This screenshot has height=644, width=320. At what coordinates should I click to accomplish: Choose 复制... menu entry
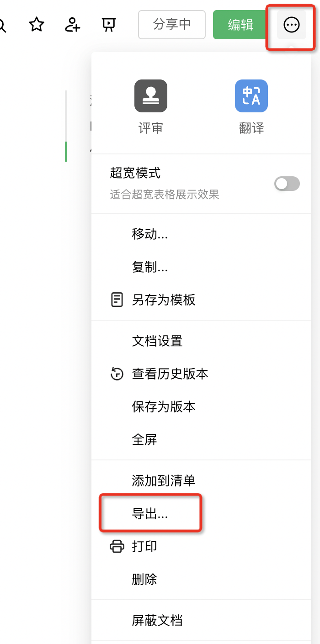click(x=150, y=267)
